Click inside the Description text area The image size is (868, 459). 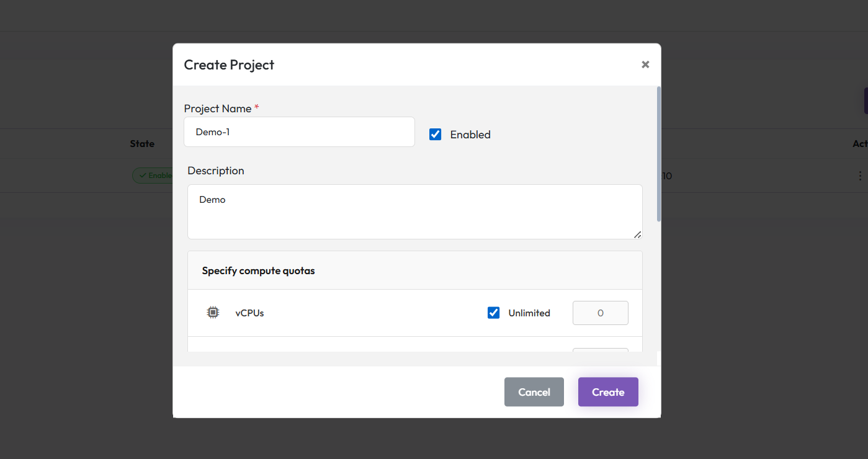coord(414,212)
